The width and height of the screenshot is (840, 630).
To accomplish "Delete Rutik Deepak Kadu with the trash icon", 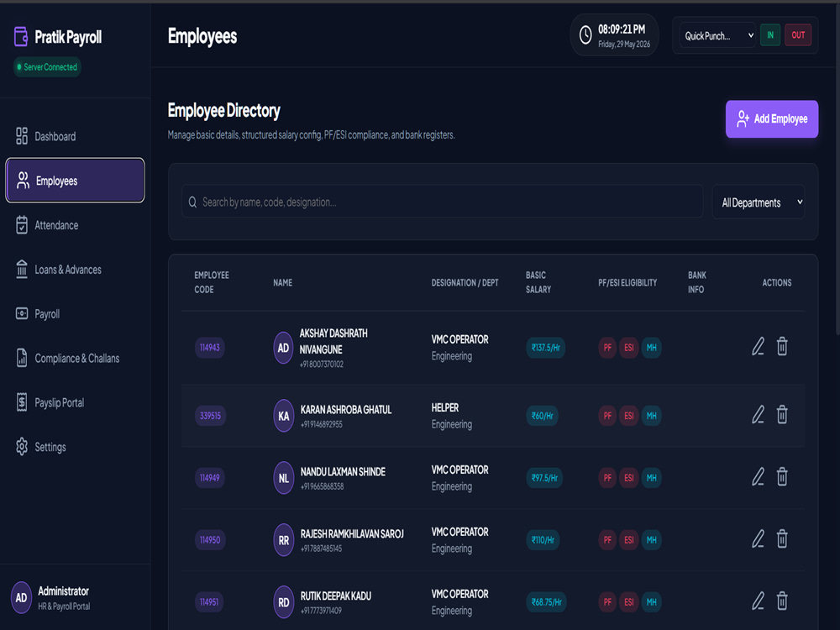I will click(782, 601).
